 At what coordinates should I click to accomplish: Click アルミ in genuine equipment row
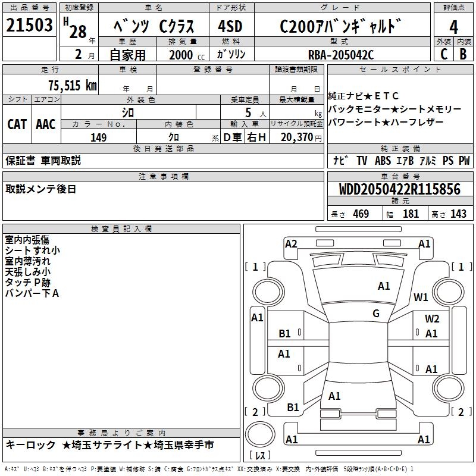[x=428, y=160]
